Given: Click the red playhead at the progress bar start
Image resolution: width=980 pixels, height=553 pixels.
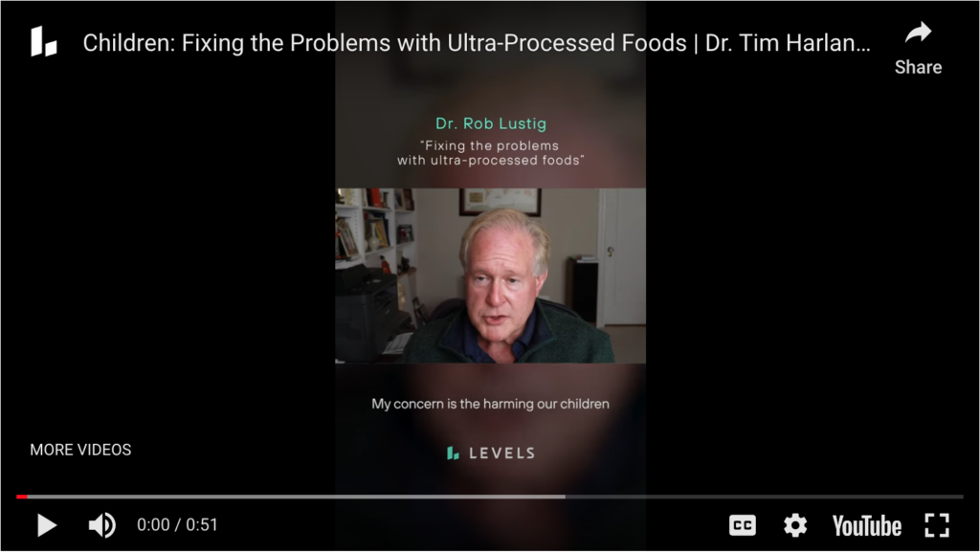Looking at the screenshot, I should pos(22,497).
